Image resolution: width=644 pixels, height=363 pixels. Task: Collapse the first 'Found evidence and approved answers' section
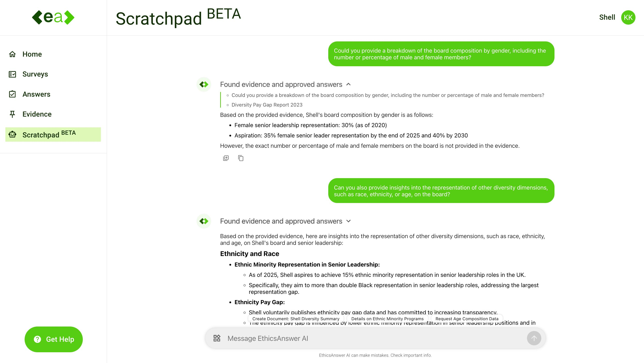(x=349, y=84)
